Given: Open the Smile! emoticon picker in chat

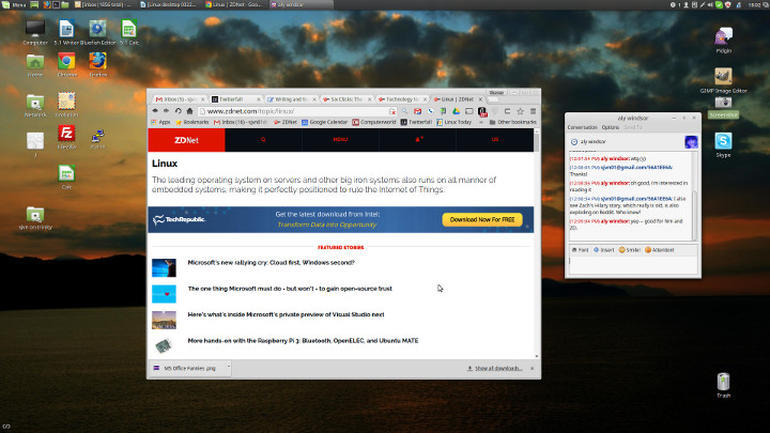Looking at the screenshot, I should (x=630, y=250).
